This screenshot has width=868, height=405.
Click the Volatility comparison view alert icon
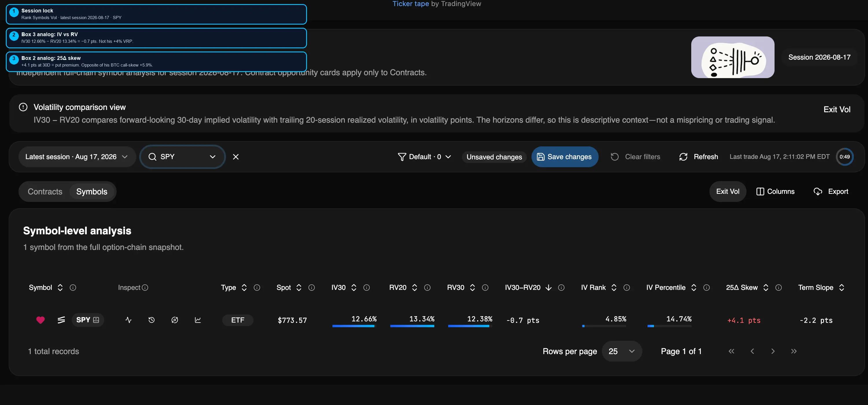point(23,107)
